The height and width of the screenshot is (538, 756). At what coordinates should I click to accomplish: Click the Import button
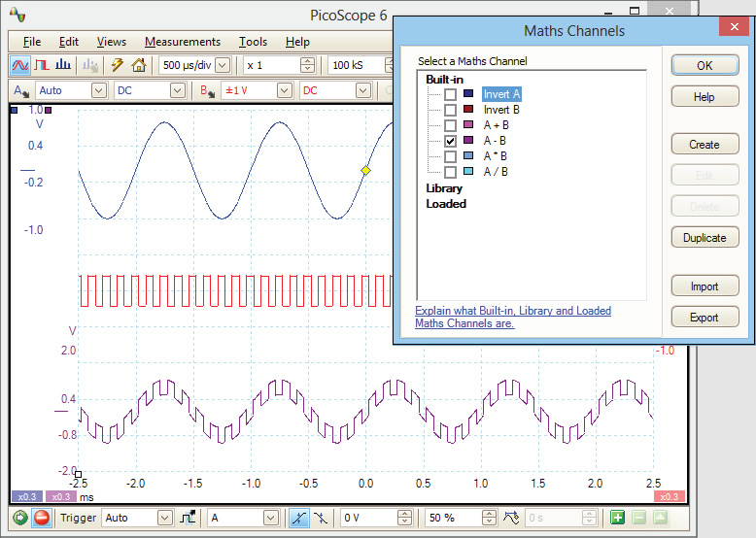704,286
